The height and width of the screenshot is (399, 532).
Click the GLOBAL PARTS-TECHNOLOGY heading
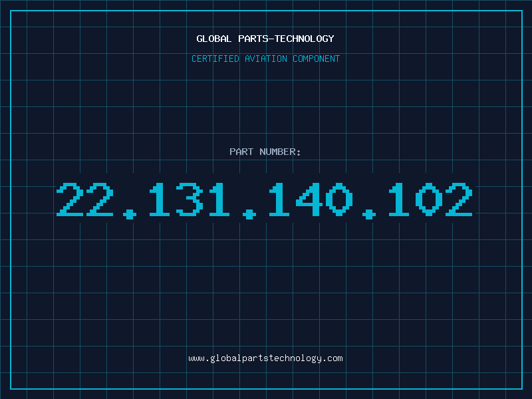click(x=265, y=39)
